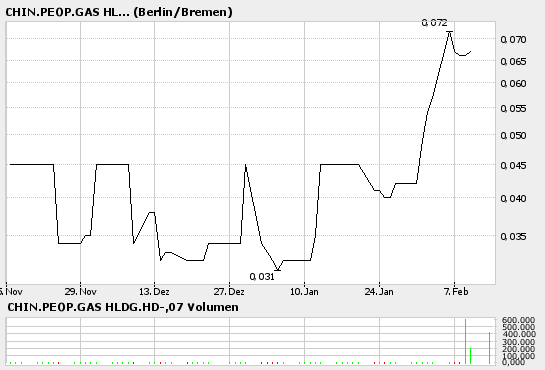Click the 0.070 price axis label
This screenshot has height=370, width=545.
(513, 40)
